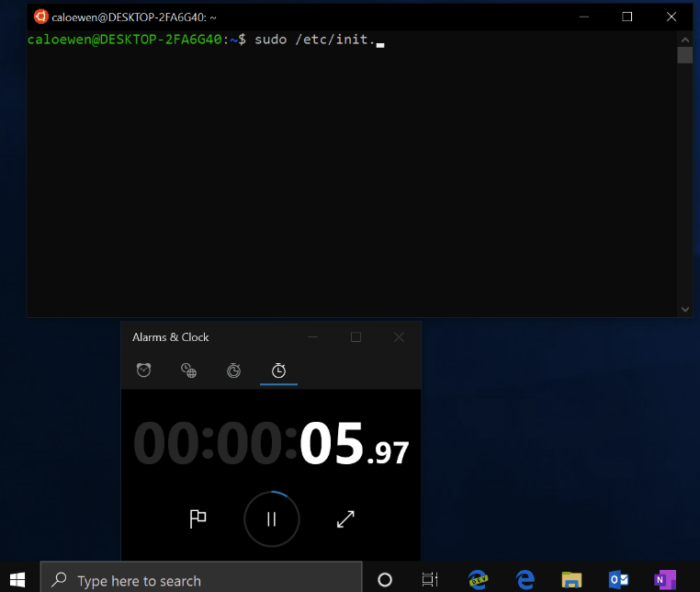Click the terminal title caloewen@DESKTOP-2FA6G40
The width and height of the screenshot is (700, 592).
pos(134,17)
